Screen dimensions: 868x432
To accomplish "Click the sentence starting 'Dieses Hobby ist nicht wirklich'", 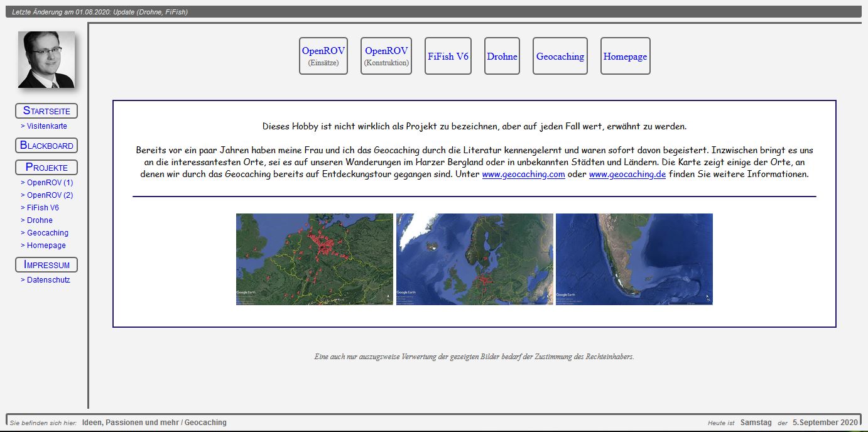I will (474, 126).
